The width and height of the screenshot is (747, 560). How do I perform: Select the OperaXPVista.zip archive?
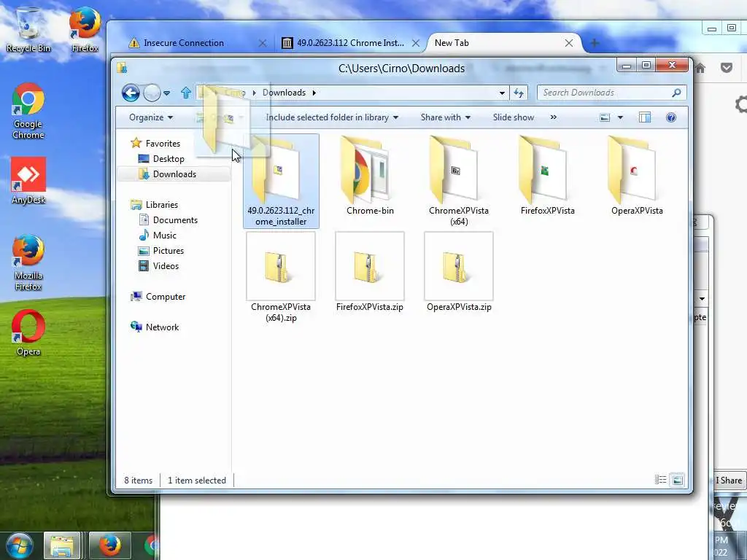(459, 273)
